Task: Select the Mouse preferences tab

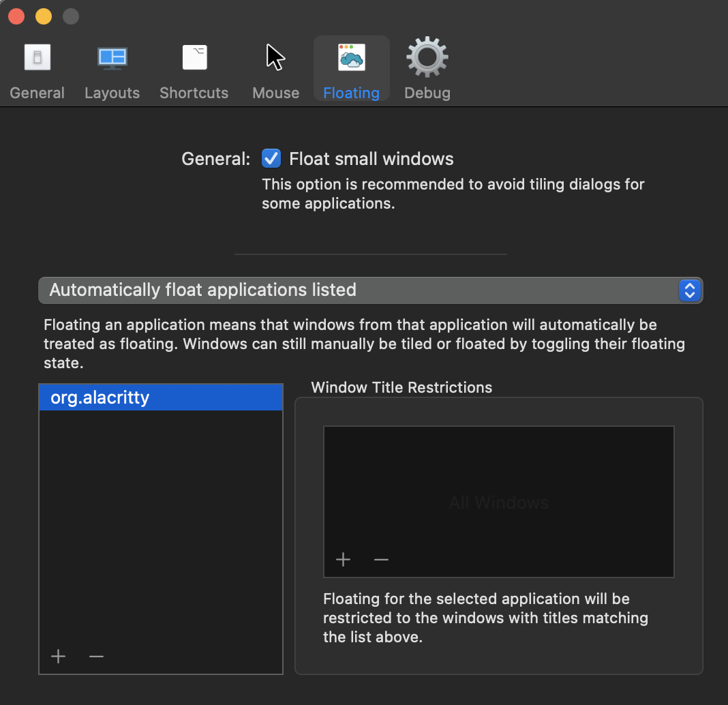Action: click(276, 71)
